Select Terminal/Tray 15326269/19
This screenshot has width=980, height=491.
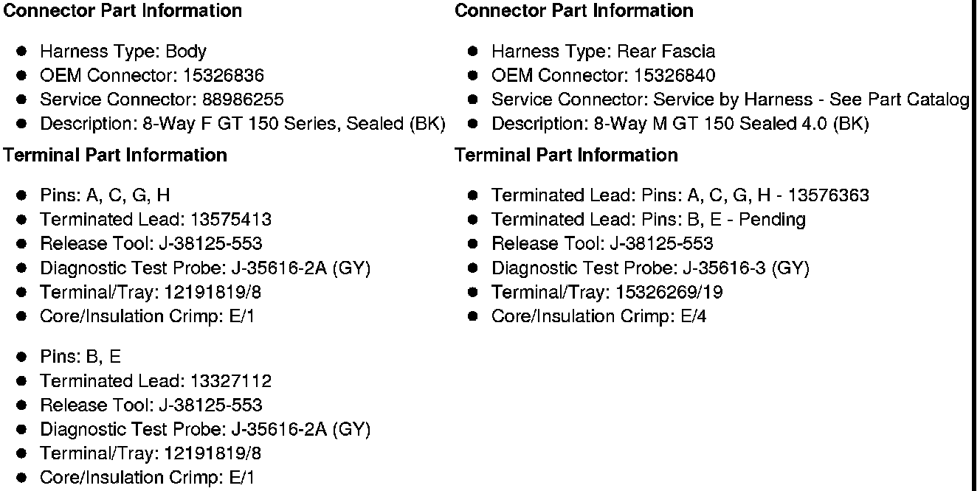pos(607,293)
